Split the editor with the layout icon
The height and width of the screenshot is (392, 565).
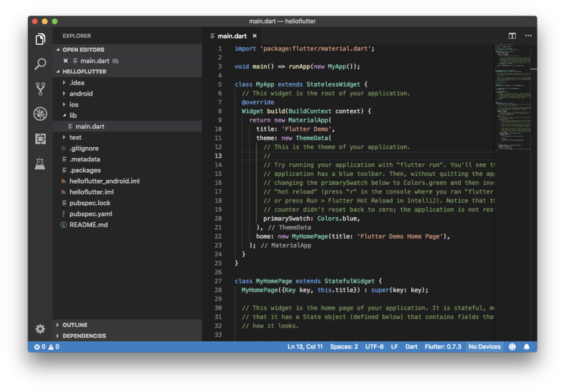[x=512, y=36]
